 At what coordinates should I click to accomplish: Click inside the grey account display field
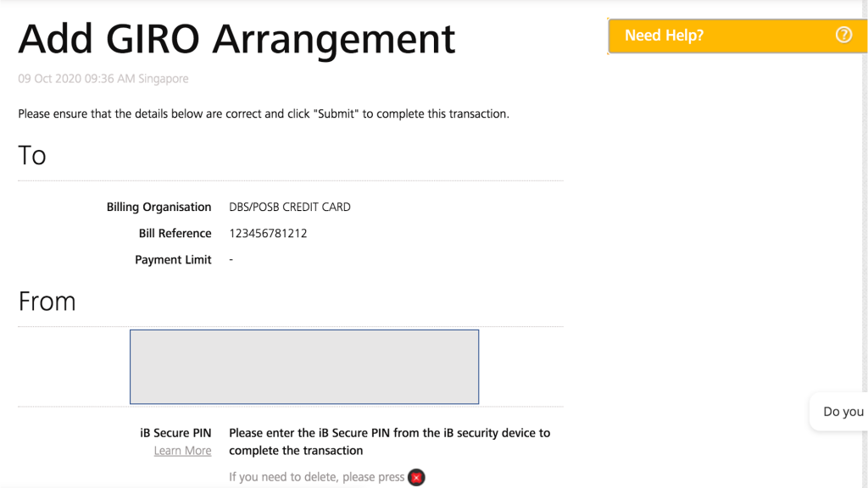[x=303, y=365]
